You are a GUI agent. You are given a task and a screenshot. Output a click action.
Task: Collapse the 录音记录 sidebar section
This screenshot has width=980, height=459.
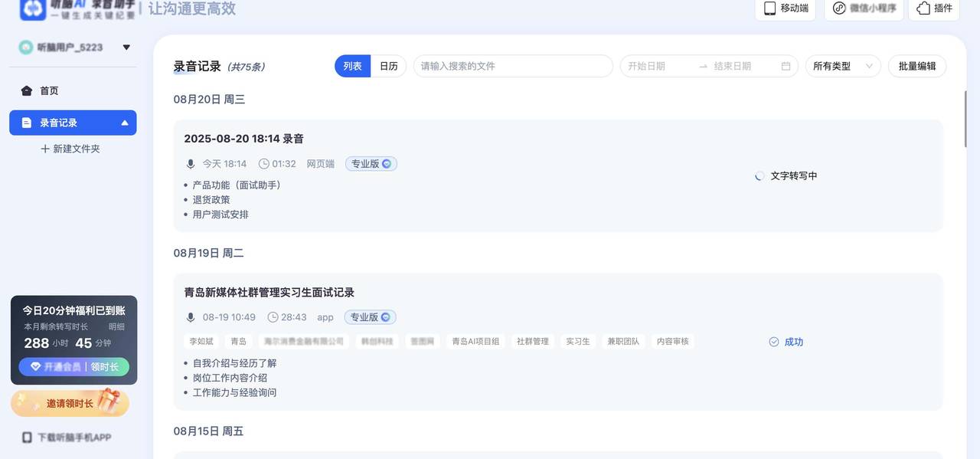point(125,122)
